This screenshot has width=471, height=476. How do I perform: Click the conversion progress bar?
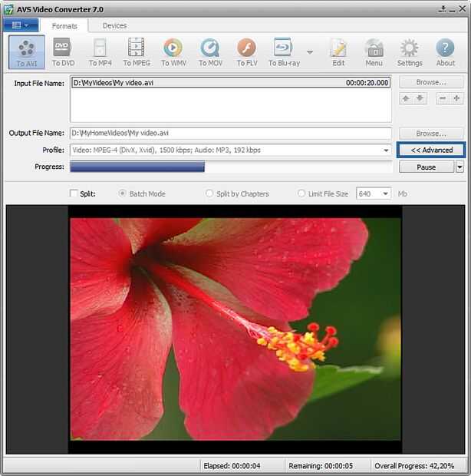(x=231, y=167)
